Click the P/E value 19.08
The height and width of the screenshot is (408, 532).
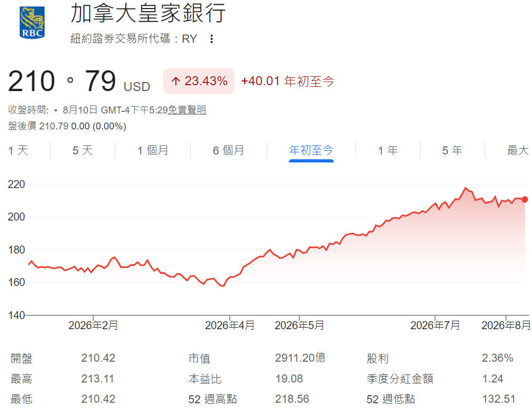coord(289,379)
